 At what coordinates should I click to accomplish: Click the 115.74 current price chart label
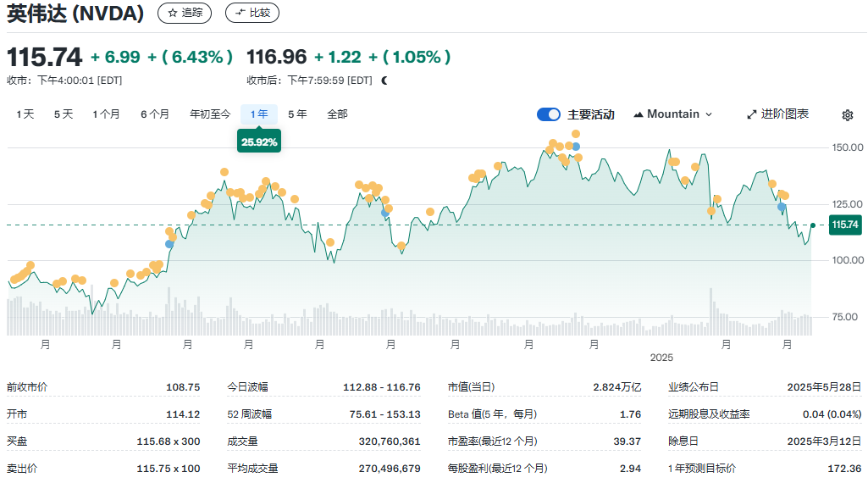point(845,225)
